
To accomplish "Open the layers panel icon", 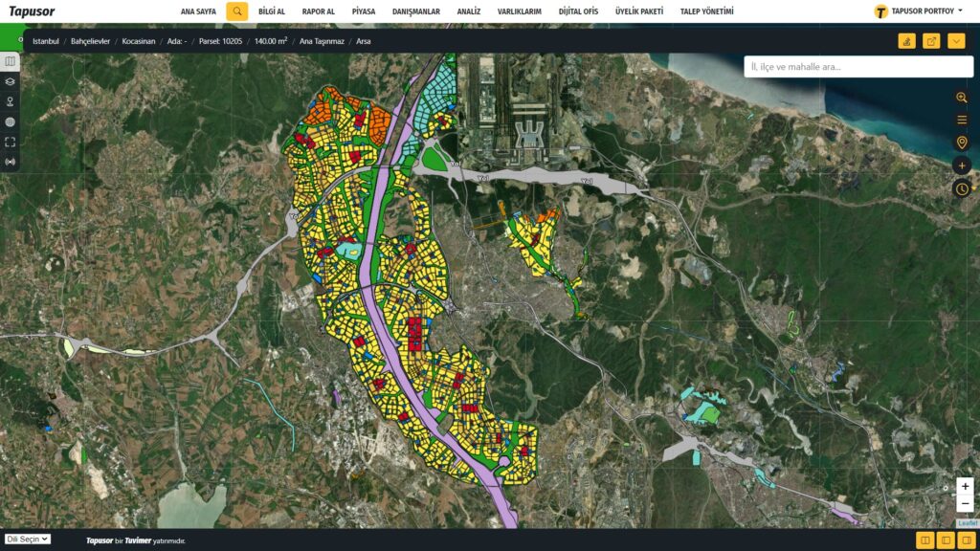I will (11, 81).
